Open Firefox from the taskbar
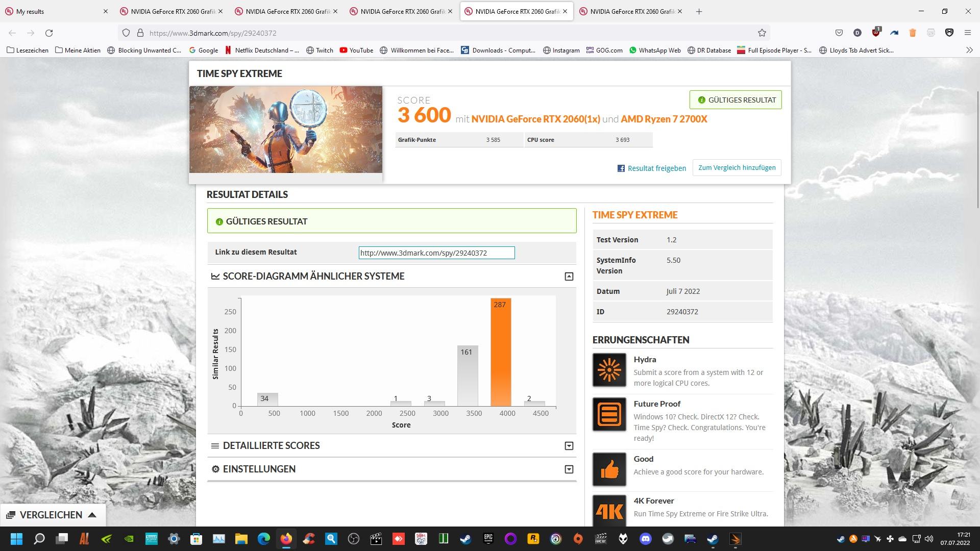The image size is (980, 551). click(286, 539)
